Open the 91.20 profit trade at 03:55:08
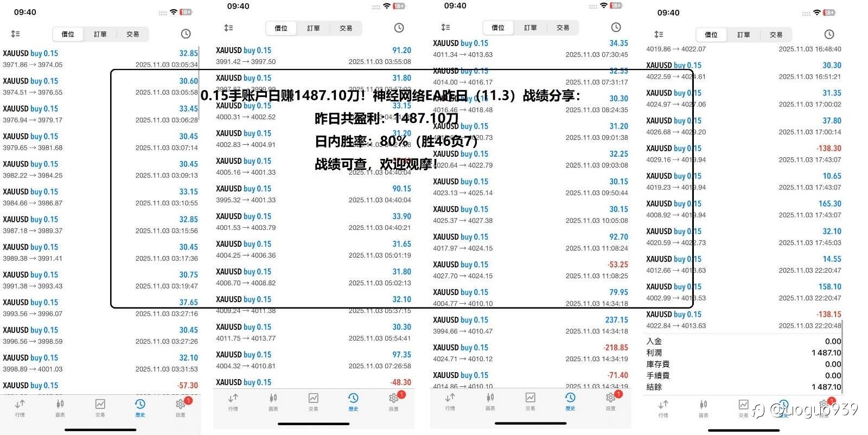868x435 pixels. (314, 55)
